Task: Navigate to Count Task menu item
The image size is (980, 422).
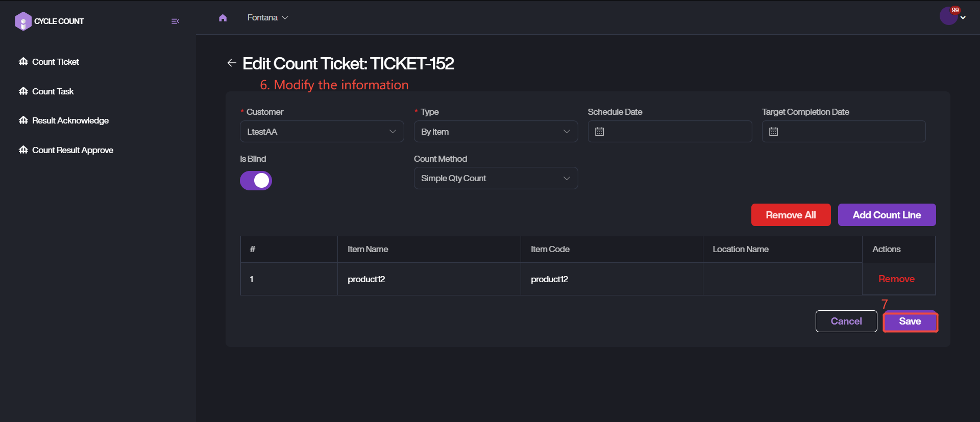Action: tap(53, 91)
